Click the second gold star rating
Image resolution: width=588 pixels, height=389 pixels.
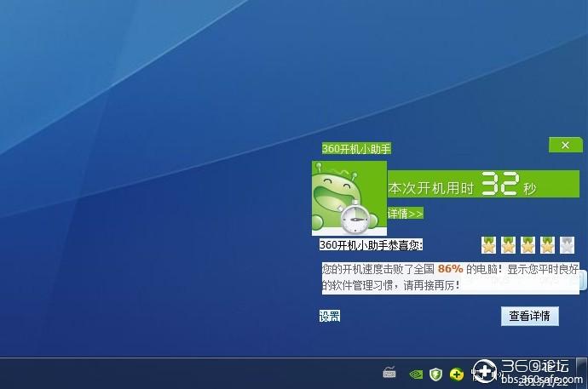(508, 245)
